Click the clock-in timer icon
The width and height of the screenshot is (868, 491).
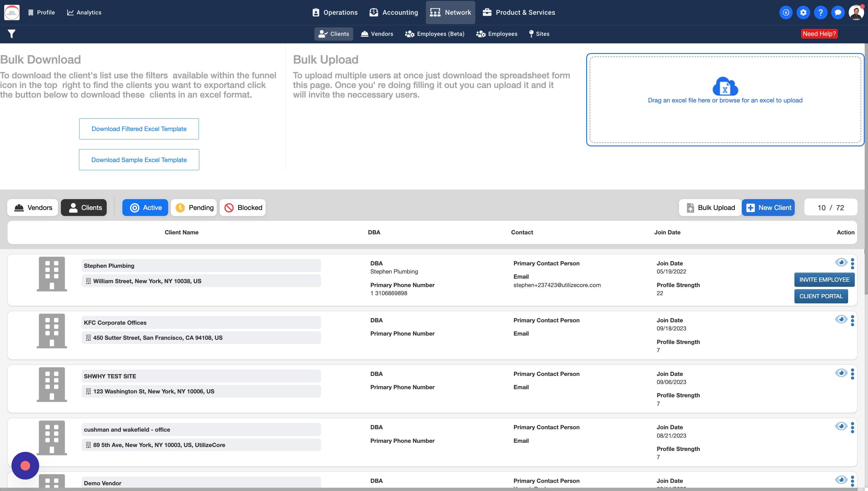(786, 12)
